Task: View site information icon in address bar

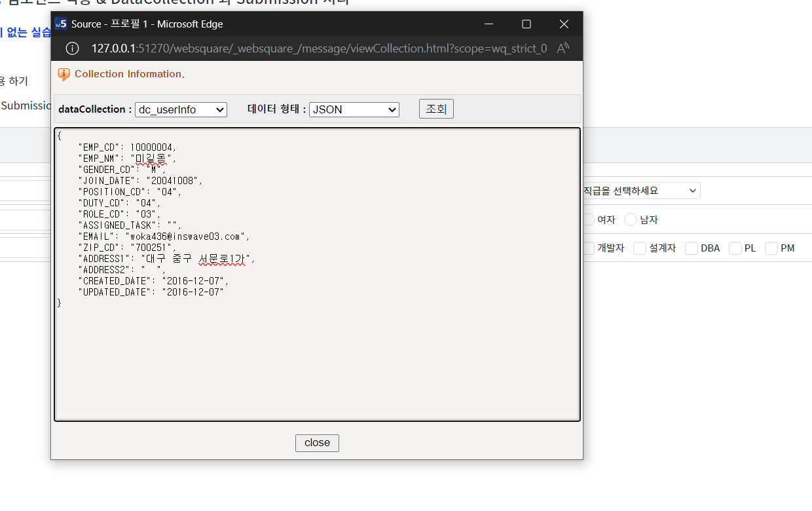Action: coord(72,48)
